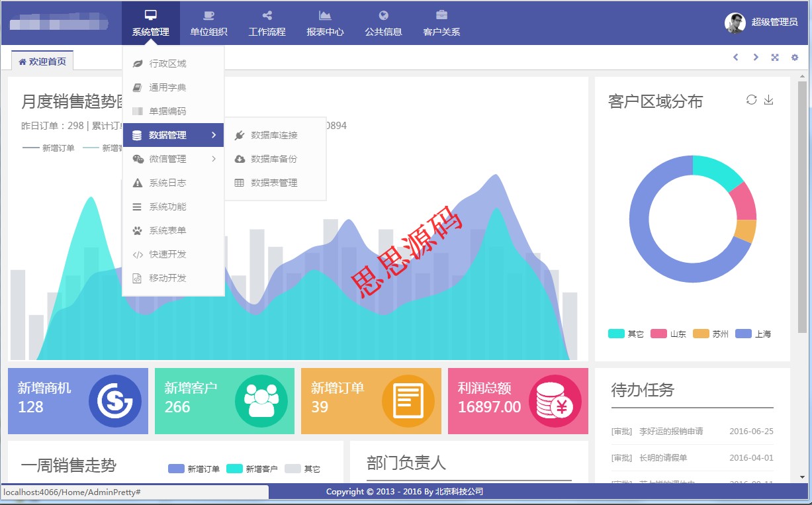
Task: Open the 报表中心 navigation item
Action: pos(325,23)
